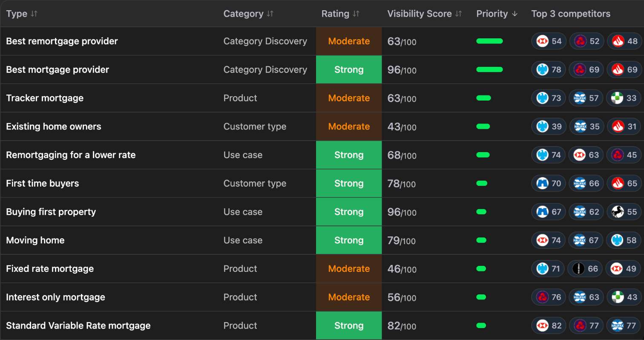This screenshot has width=644, height=340.
Task: Click HSBC chip scoring 49 in Fixed rate mortgage
Action: click(623, 269)
